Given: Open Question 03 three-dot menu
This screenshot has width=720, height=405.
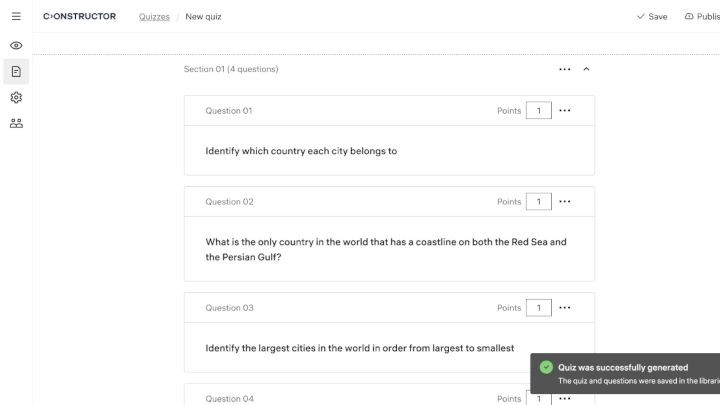Looking at the screenshot, I should (x=565, y=308).
